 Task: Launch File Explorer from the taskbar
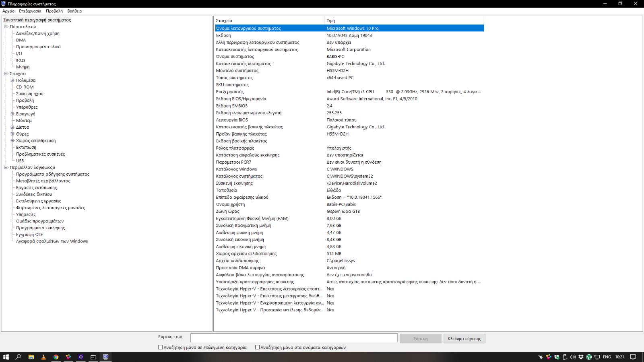pos(31,357)
